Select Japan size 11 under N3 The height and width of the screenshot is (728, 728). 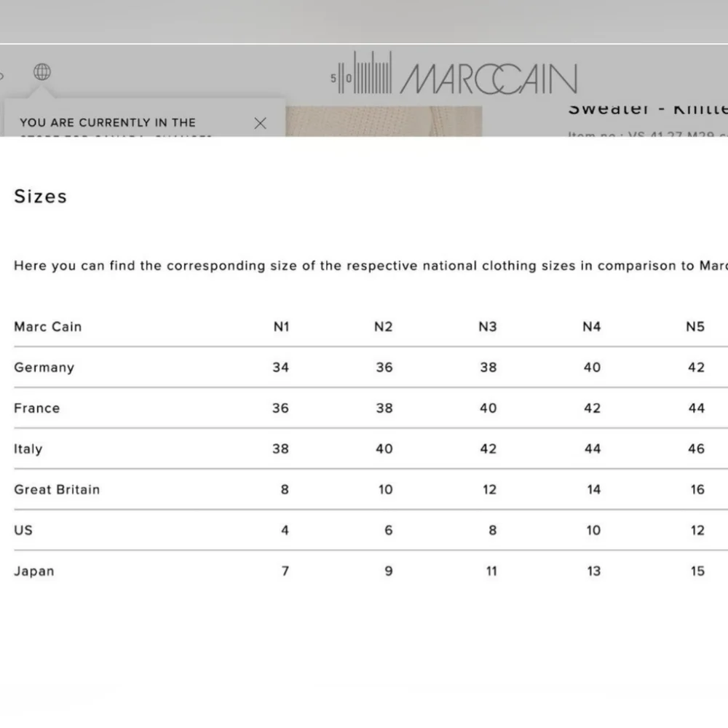pyautogui.click(x=491, y=571)
